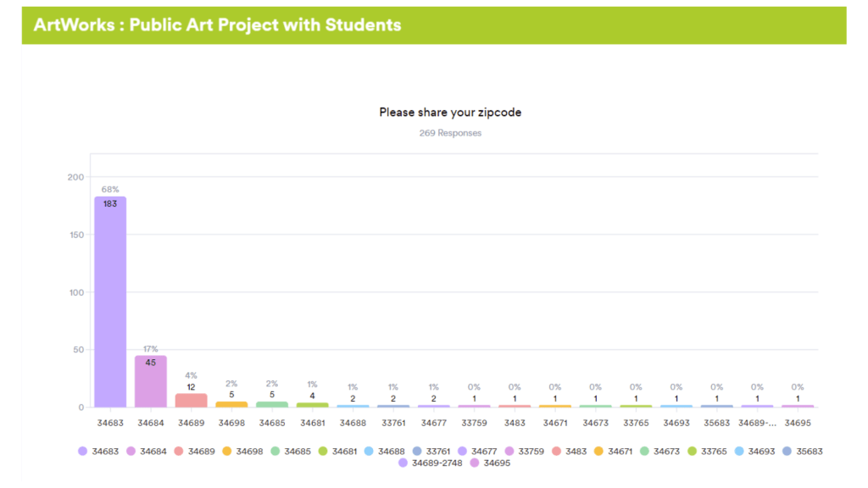Screen dimensions: 868x488
Task: Click the green 34685 bar
Action: pos(272,404)
